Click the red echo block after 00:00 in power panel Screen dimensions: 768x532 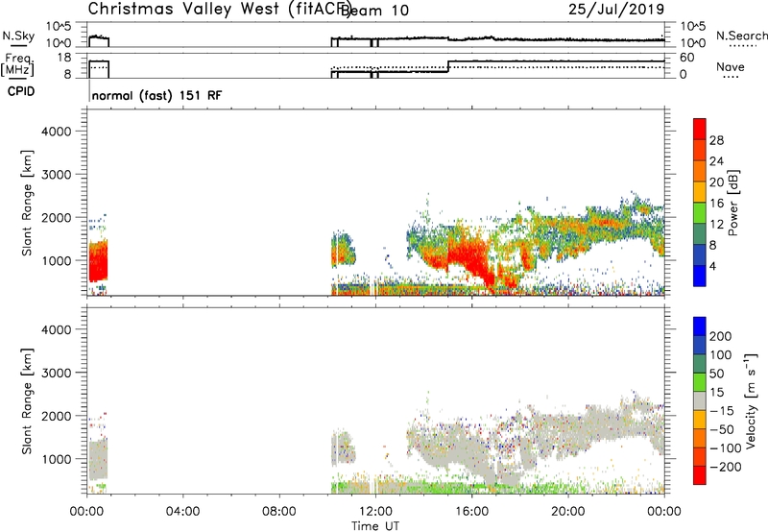coord(98,261)
